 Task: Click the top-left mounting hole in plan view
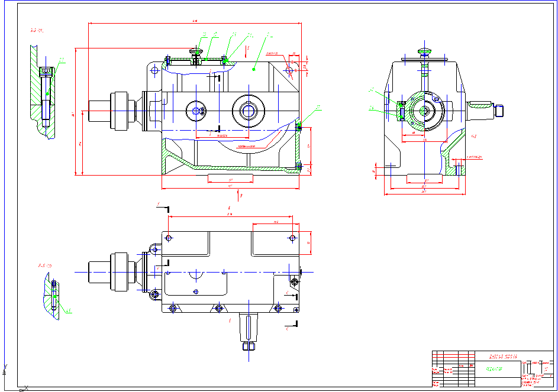click(169, 238)
